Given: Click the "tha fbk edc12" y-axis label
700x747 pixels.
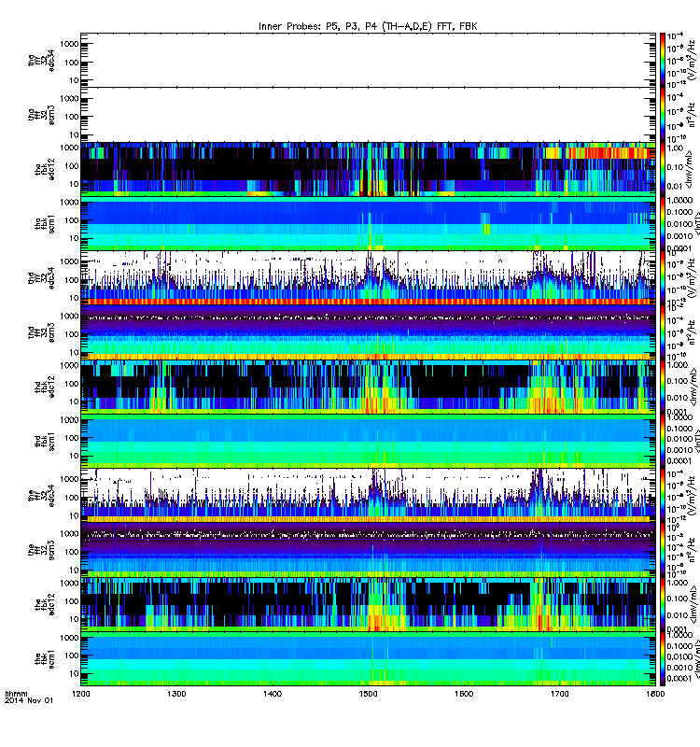Looking at the screenshot, I should click(45, 169).
